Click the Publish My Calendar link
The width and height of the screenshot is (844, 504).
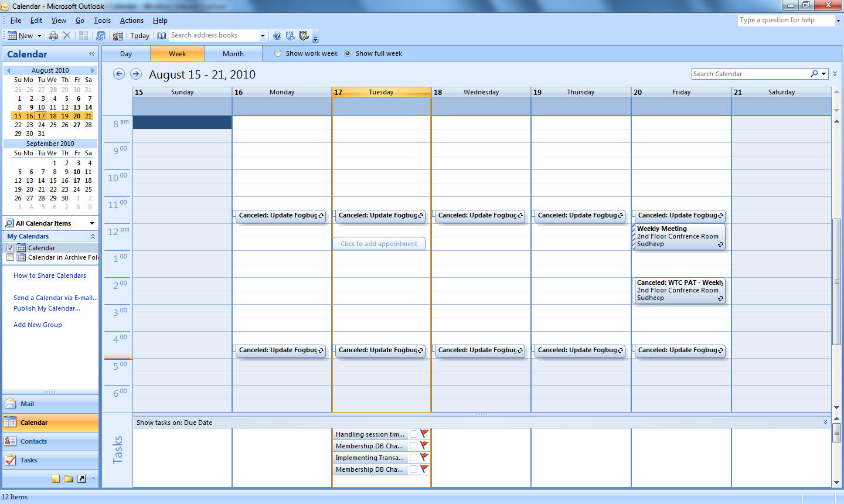click(47, 308)
